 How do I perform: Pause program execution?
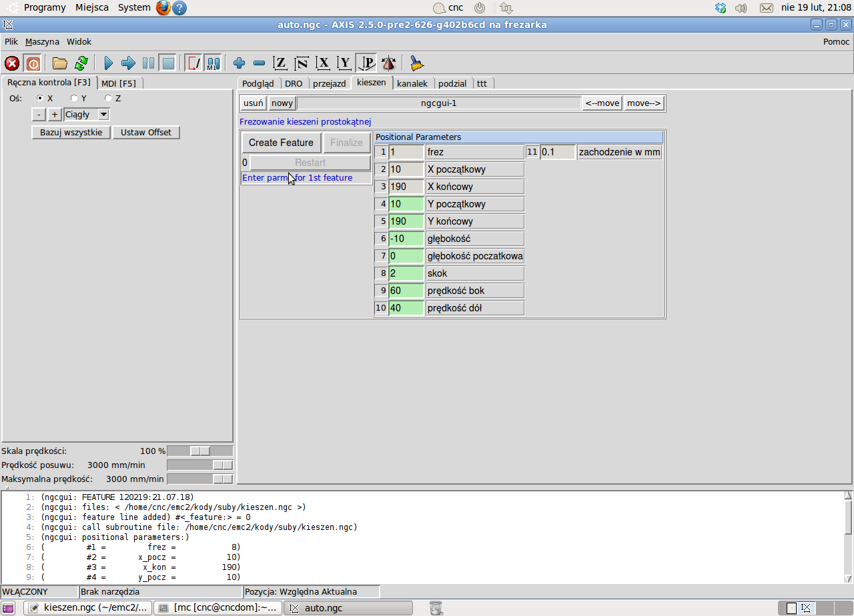[x=148, y=63]
